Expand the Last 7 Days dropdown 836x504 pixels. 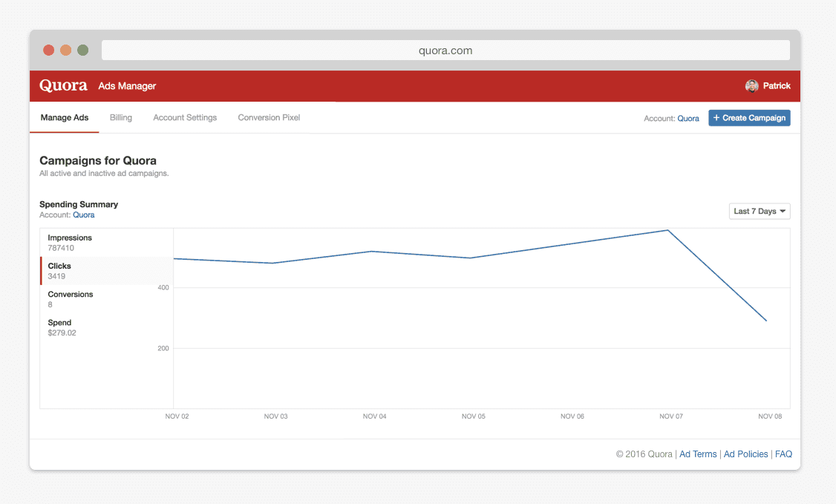760,212
